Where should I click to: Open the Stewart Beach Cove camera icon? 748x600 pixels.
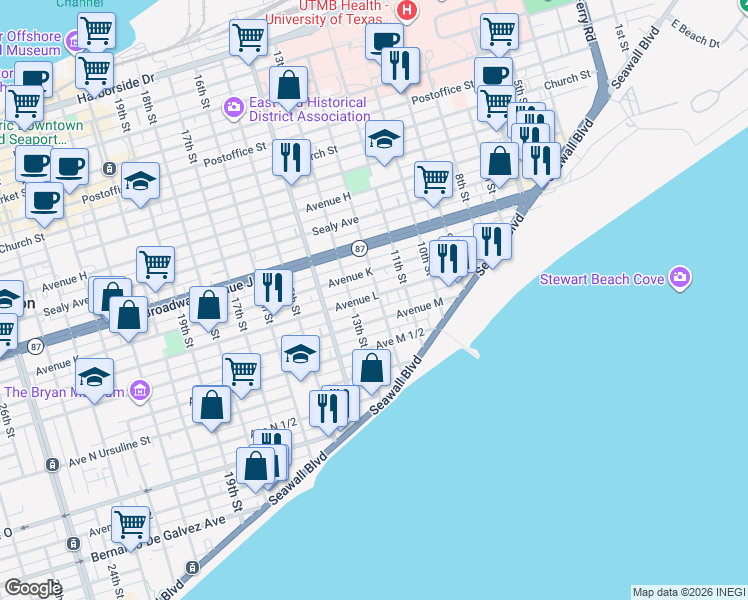pos(680,277)
